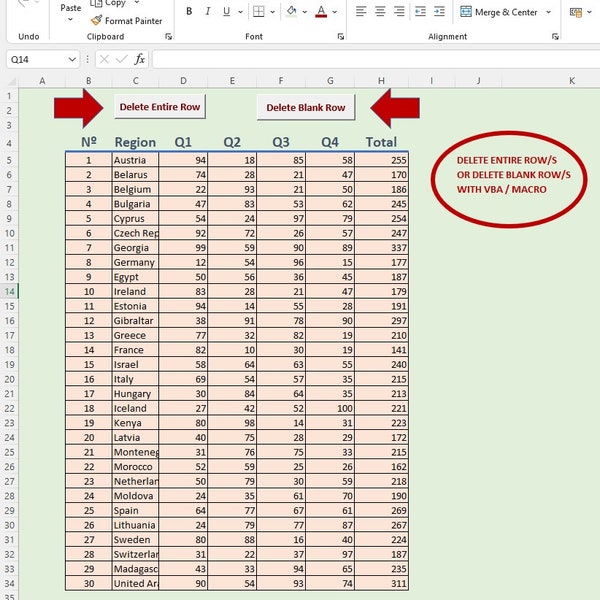Open Font settings dialog launcher

point(341,37)
